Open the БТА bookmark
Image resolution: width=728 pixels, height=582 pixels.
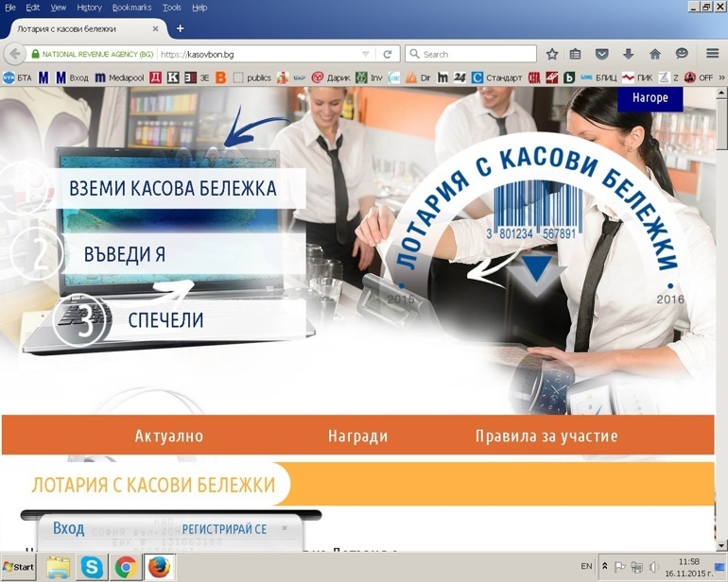tap(17, 78)
